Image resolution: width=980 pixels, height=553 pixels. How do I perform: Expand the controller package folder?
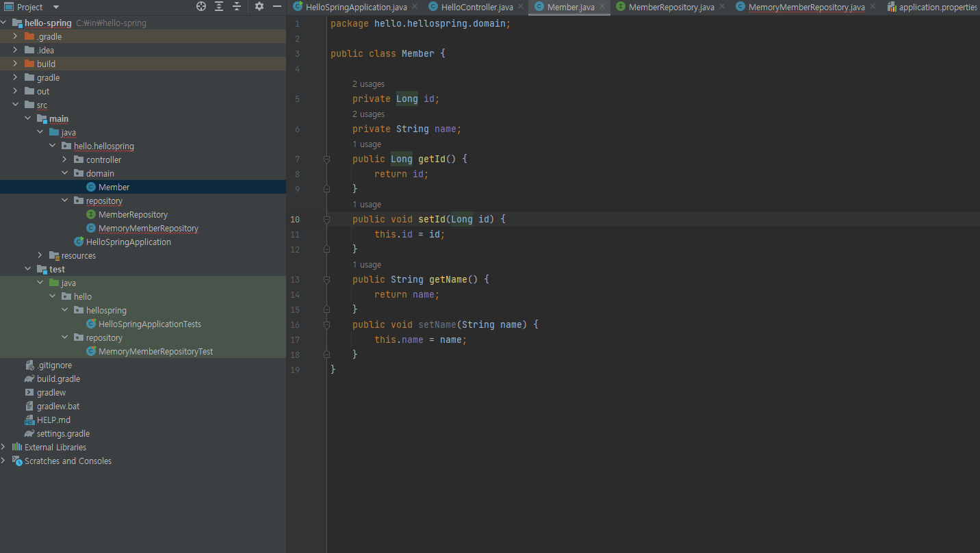click(x=65, y=159)
